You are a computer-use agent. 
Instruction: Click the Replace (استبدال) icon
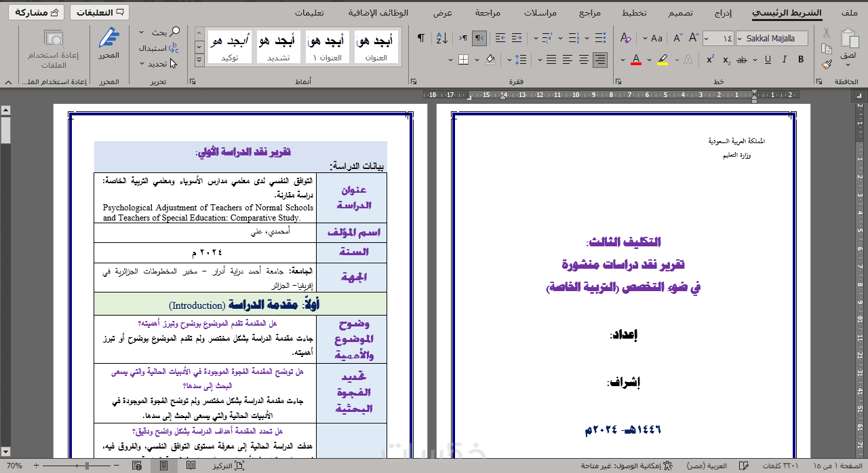174,48
